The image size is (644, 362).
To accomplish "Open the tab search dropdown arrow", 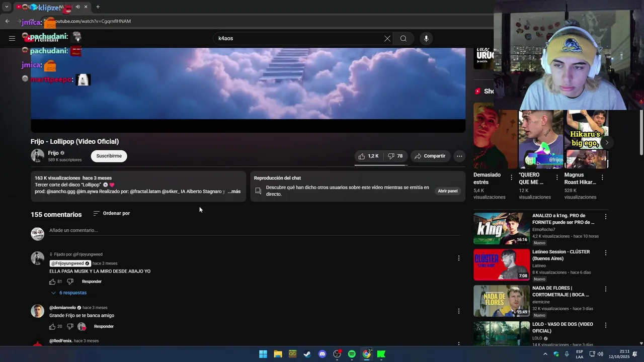I will (x=6, y=7).
